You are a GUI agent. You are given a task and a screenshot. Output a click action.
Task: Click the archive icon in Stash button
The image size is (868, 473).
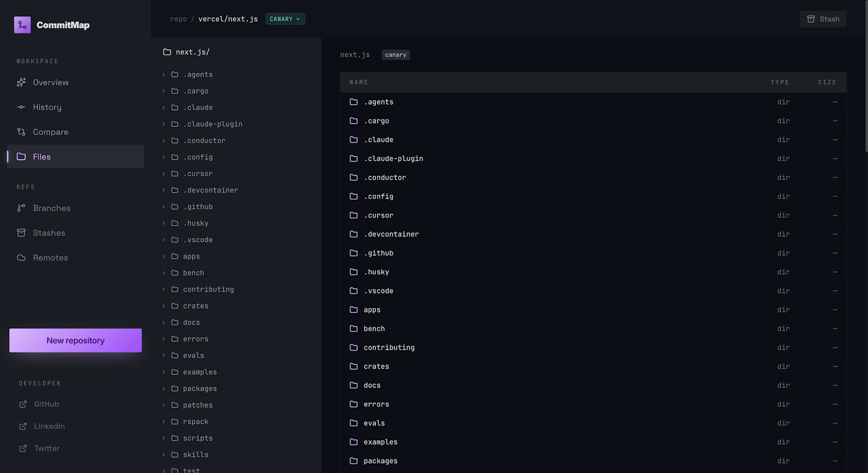811,19
